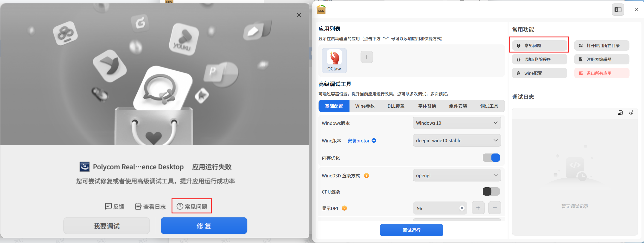Click 退出所有应用
This screenshot has width=644, height=243.
pyautogui.click(x=602, y=73)
